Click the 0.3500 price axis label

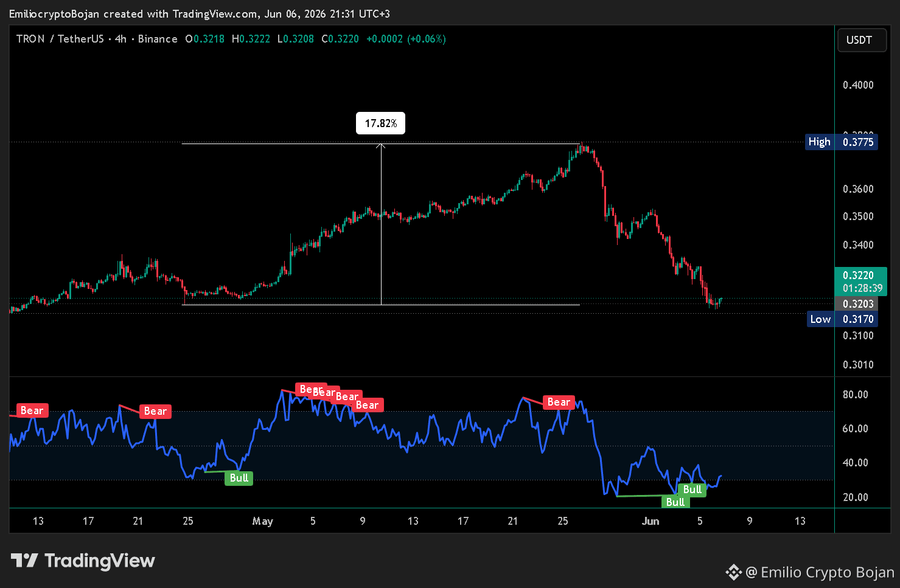(x=858, y=216)
